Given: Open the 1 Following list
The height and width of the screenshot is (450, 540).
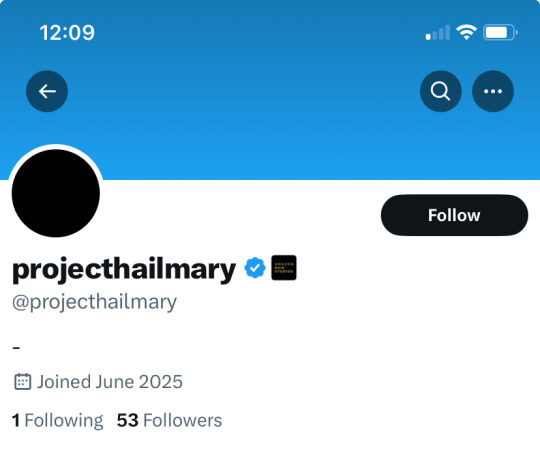Looking at the screenshot, I should 57,420.
